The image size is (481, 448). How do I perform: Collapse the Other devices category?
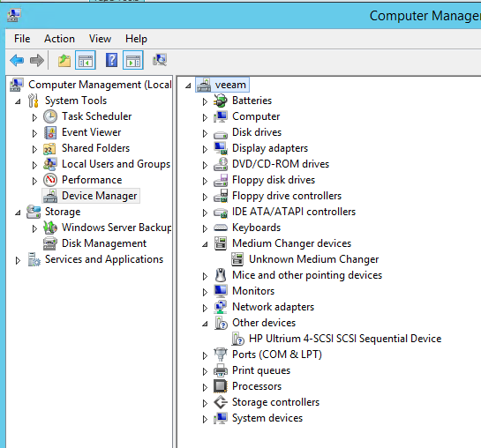pos(205,324)
